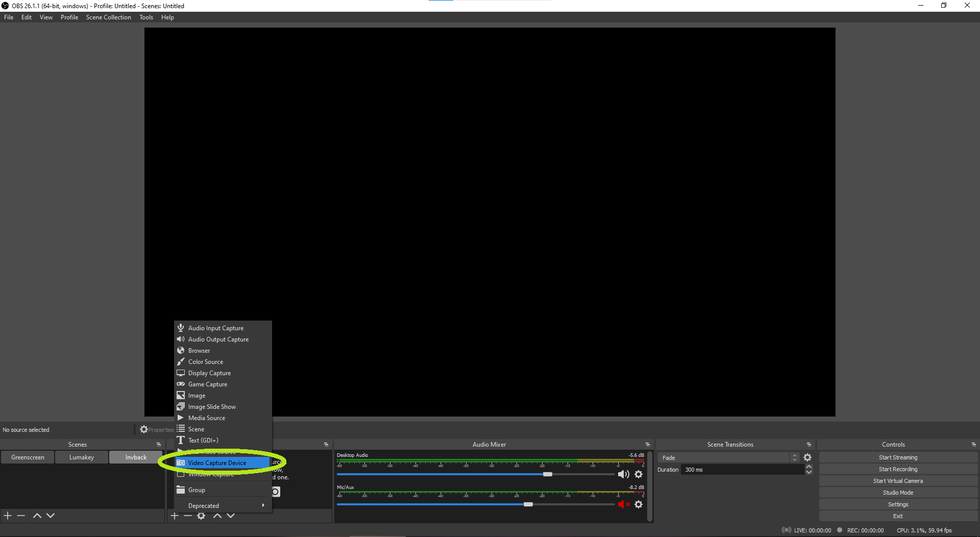Viewport: 980px width, 537px height.
Task: Open the Scene Collection menu
Action: click(x=109, y=17)
